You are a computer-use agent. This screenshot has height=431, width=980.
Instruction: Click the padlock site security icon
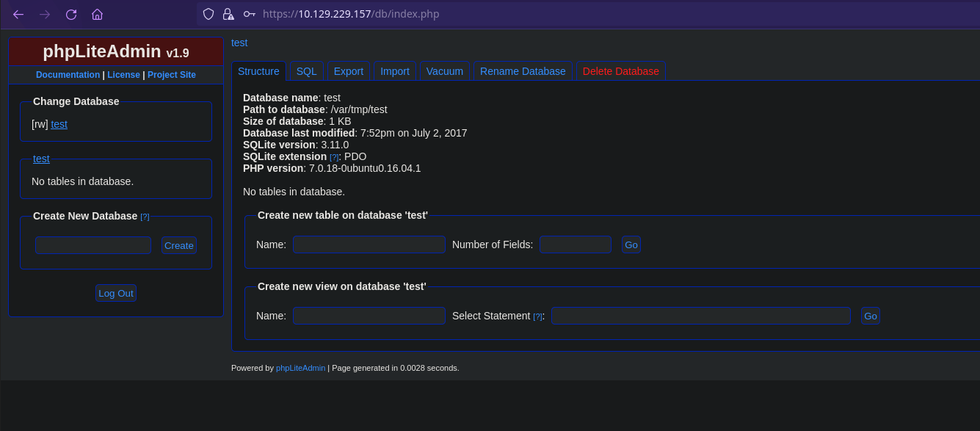coord(228,14)
